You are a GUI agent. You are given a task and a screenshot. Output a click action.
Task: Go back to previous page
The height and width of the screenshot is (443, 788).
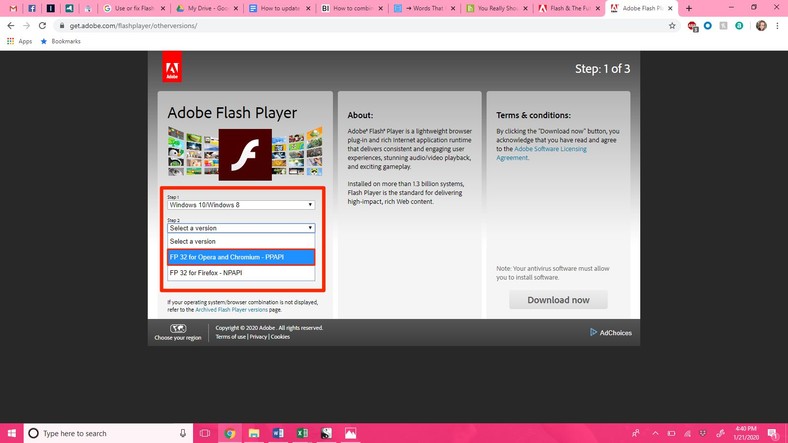click(11, 26)
